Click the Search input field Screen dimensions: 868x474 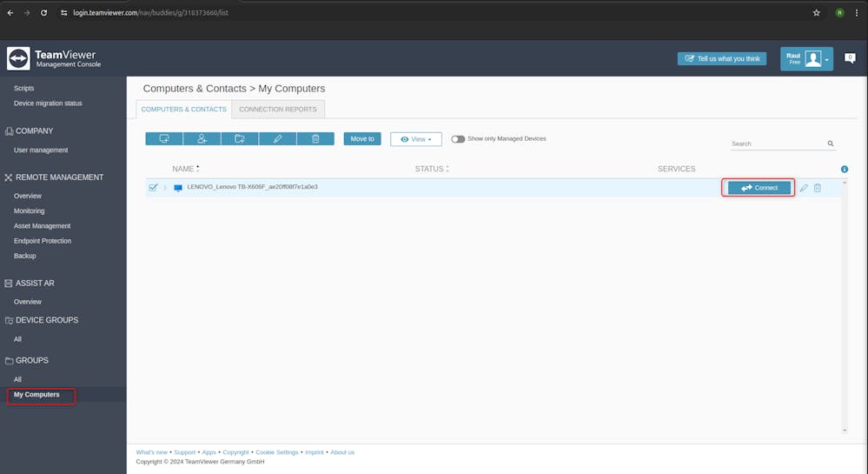[x=778, y=144]
